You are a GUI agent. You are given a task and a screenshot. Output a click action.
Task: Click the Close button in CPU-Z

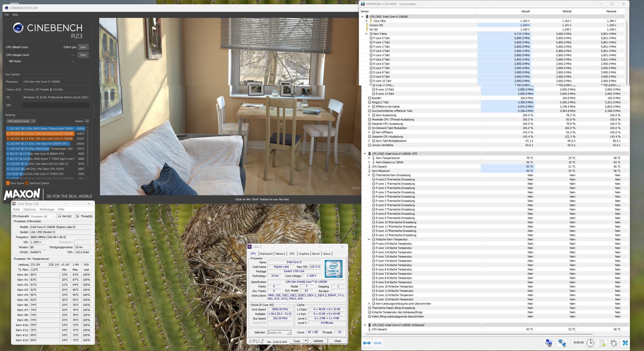tap(338, 341)
